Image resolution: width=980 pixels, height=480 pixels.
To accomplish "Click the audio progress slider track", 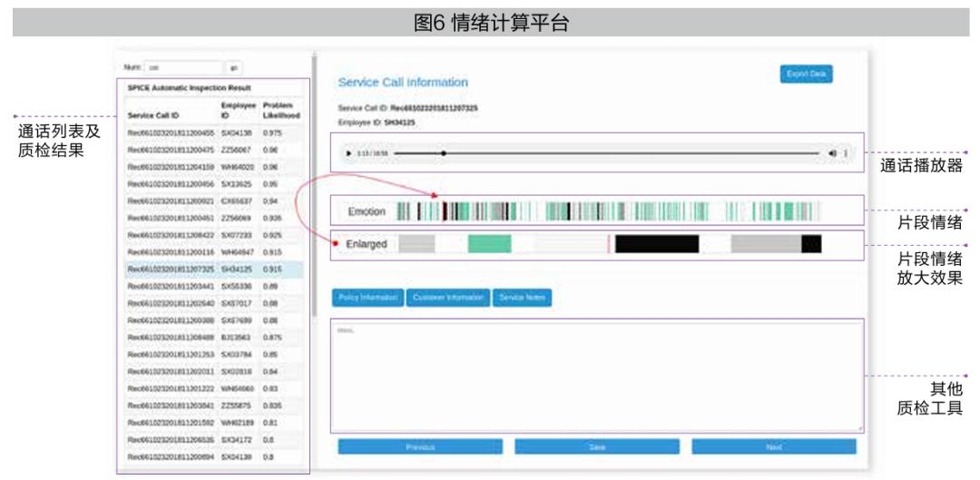I will [x=606, y=153].
